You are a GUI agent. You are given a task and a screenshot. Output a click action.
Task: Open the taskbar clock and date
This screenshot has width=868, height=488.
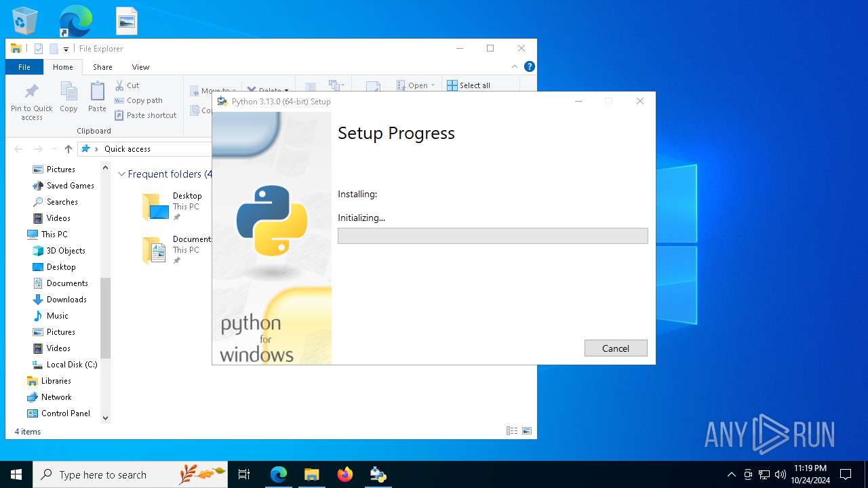click(x=810, y=474)
